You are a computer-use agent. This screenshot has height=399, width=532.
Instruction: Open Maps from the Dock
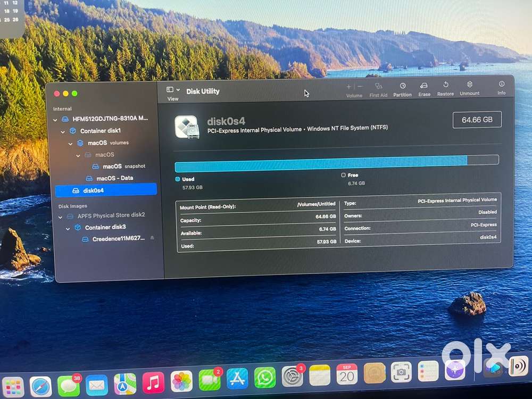click(125, 384)
